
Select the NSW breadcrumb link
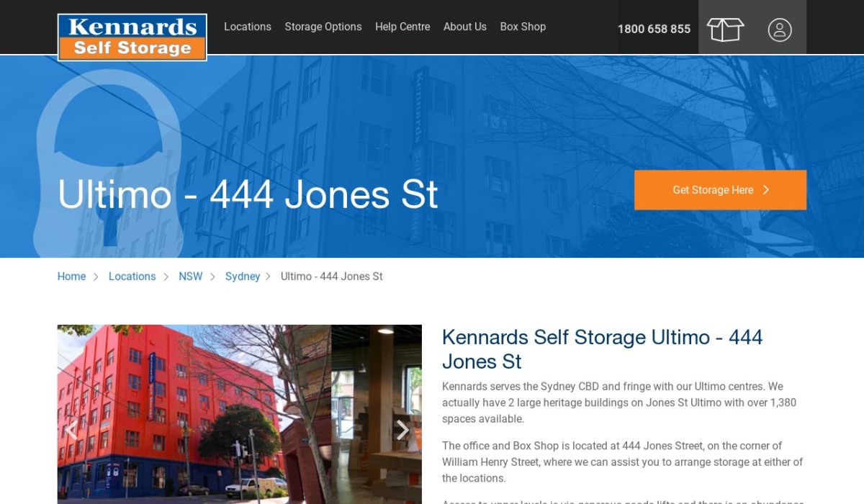pos(191,276)
